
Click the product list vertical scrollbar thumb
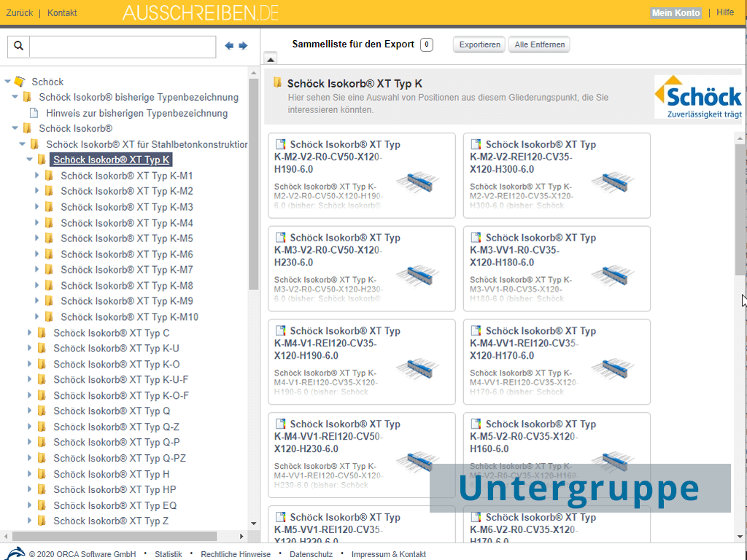(740, 209)
